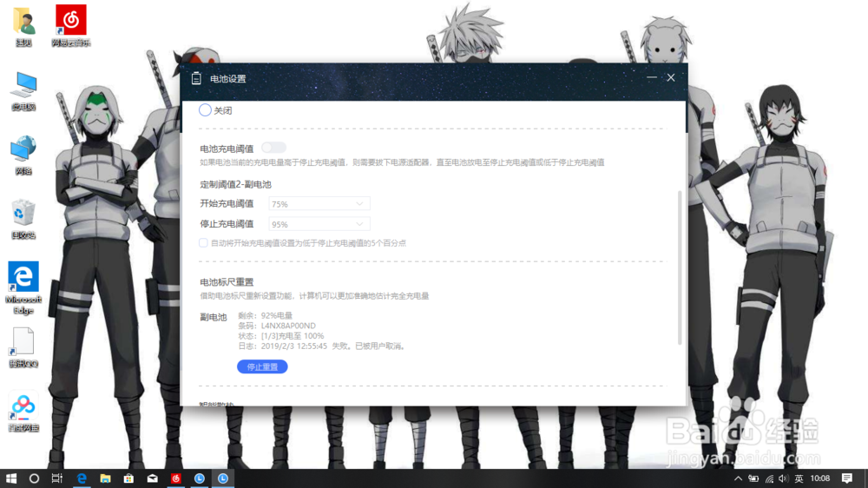Open the user folder desktop icon
868x488 pixels.
(23, 25)
